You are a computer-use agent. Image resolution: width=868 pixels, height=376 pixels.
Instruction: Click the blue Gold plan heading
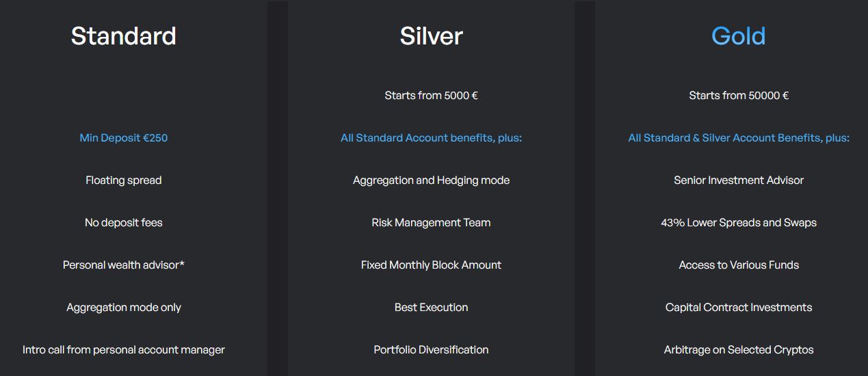(x=738, y=36)
